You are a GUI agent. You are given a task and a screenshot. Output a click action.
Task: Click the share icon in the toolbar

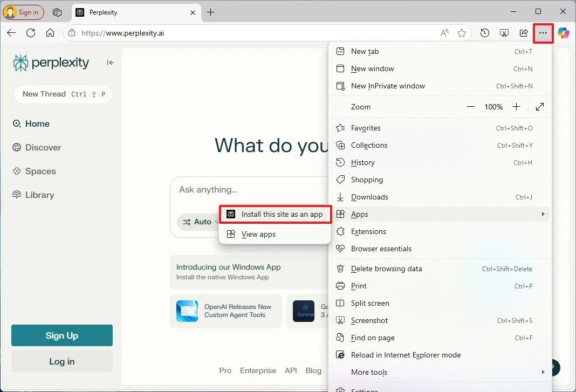pos(523,33)
